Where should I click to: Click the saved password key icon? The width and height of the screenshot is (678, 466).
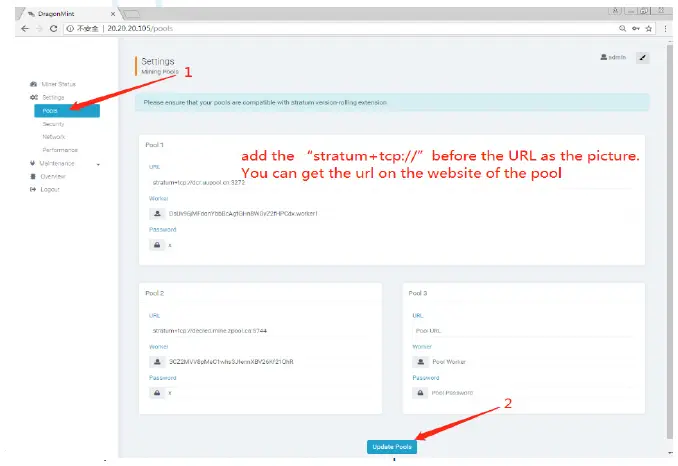pos(636,29)
